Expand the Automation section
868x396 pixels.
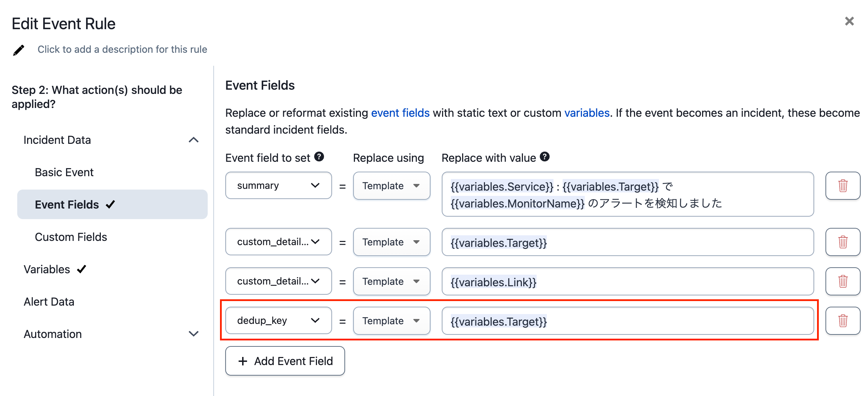point(193,334)
